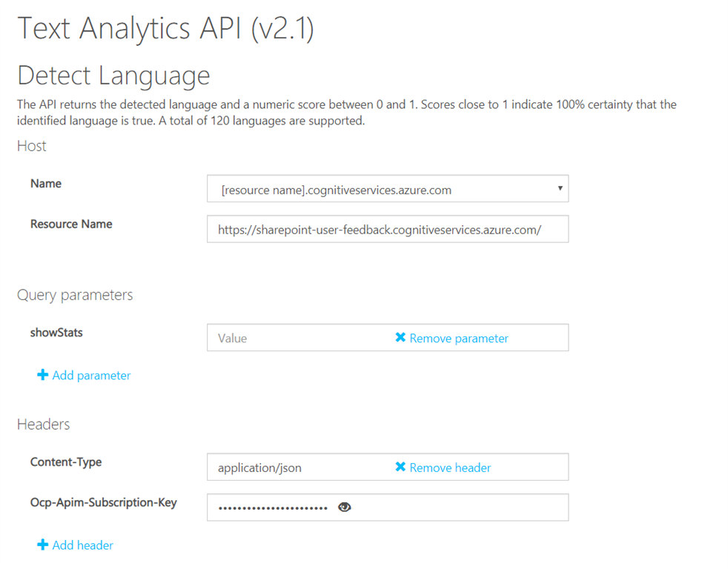
Task: Click the plus icon beside Add parameter
Action: 43,375
